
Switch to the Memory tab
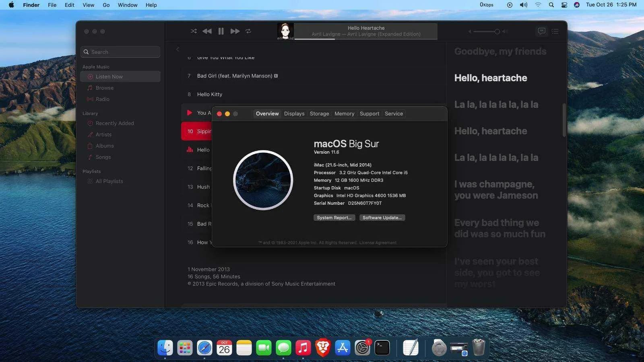345,114
